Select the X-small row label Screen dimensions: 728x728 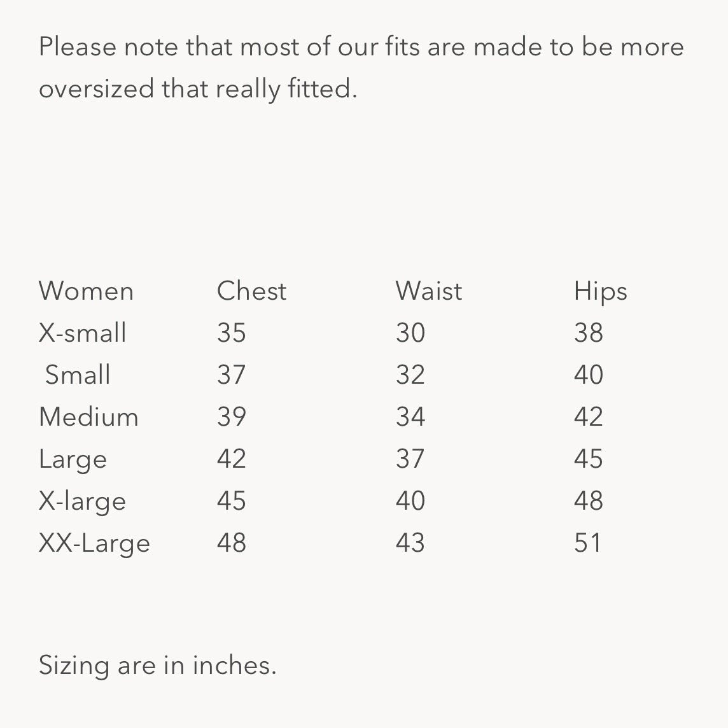[83, 333]
